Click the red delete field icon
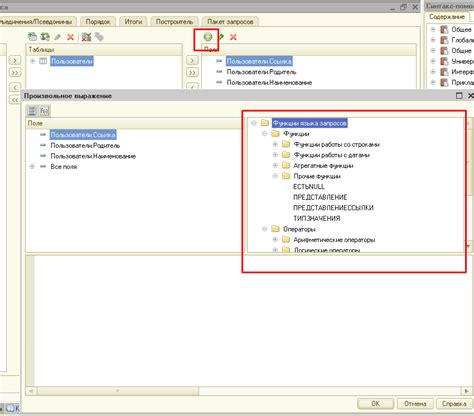The image size is (474, 416). [x=233, y=37]
